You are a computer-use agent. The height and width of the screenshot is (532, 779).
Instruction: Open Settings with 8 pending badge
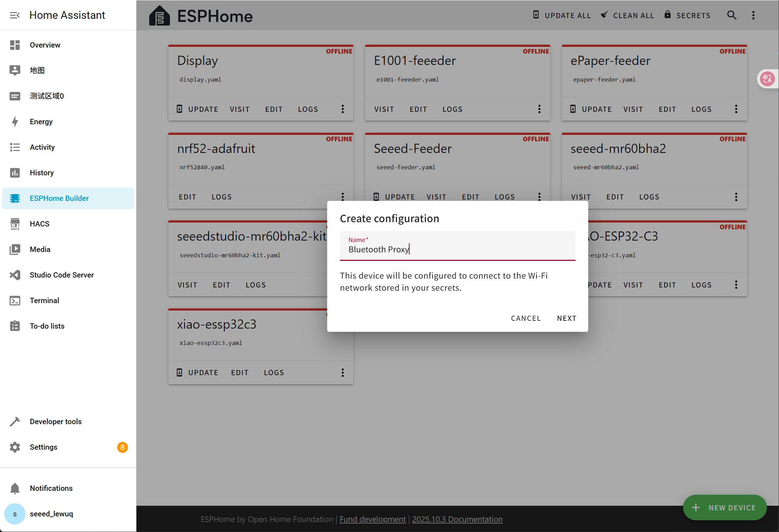click(x=43, y=447)
